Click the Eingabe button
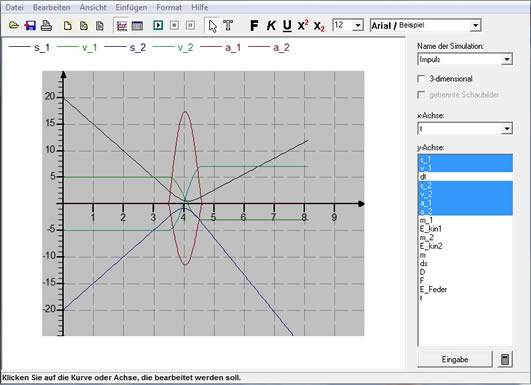 coord(455,359)
